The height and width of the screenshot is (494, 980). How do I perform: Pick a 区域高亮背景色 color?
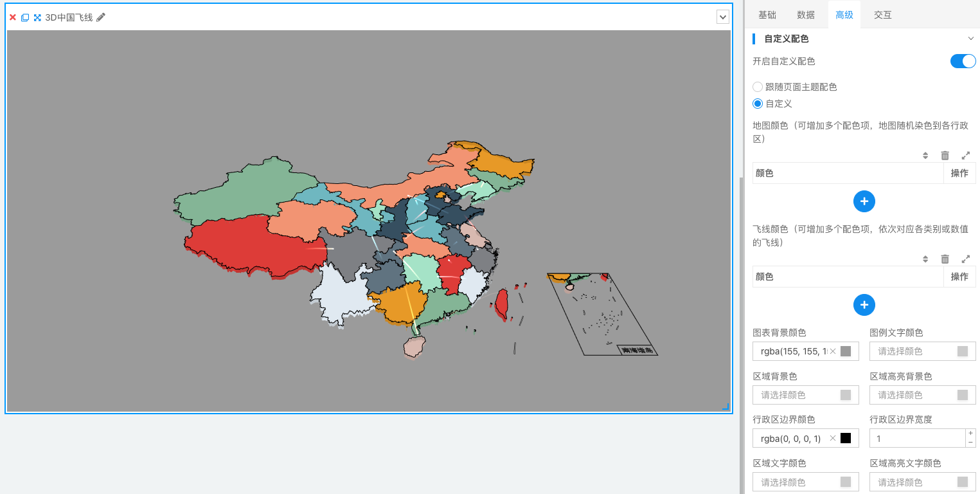click(x=922, y=395)
